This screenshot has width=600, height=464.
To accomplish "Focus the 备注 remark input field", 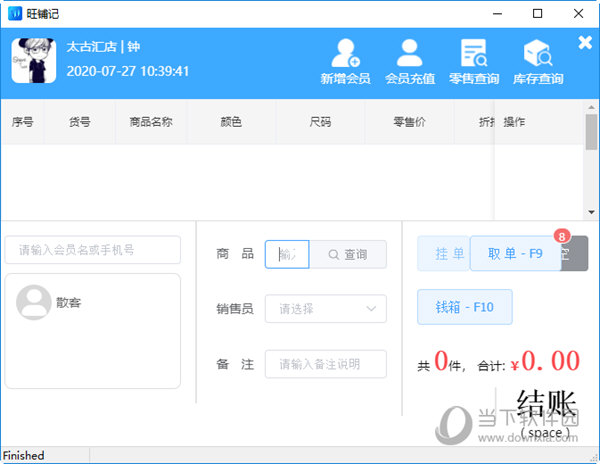I will click(326, 364).
